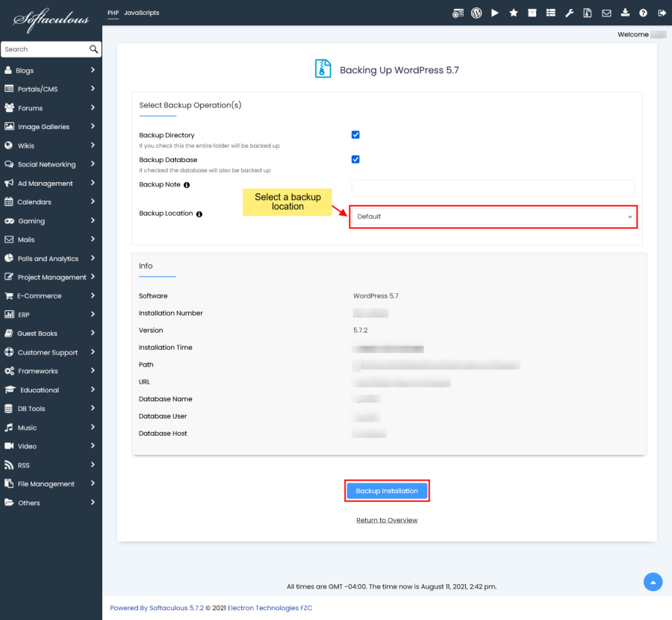
Task: Expand the Calendars category
Action: pyautogui.click(x=51, y=202)
